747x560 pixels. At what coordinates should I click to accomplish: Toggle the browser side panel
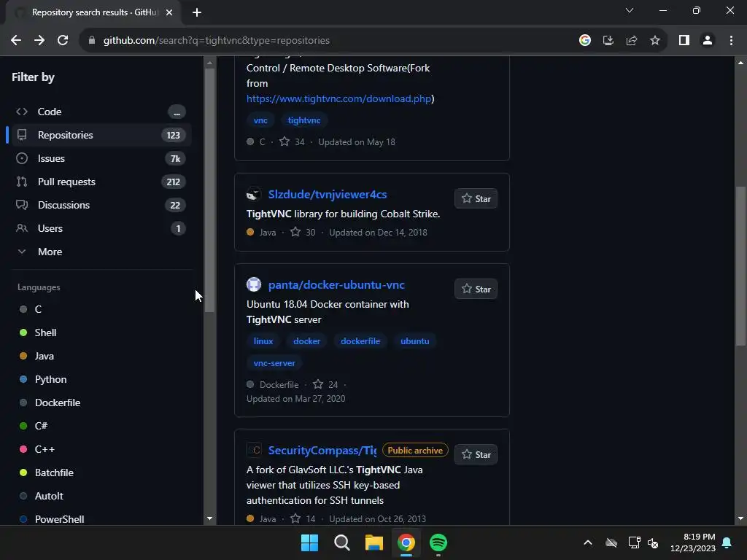coord(684,41)
